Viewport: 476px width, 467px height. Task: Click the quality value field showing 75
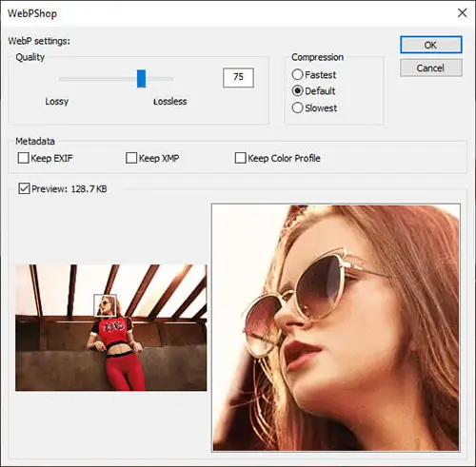coord(238,77)
